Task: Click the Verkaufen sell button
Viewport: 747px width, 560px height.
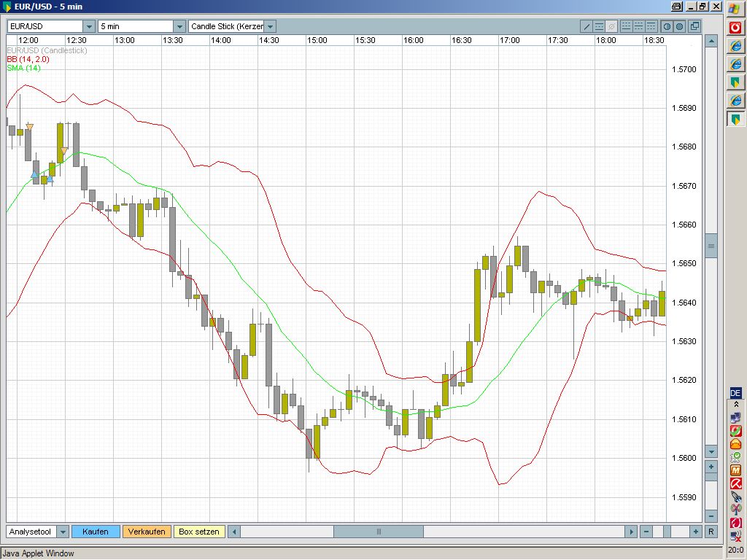Action: [x=147, y=532]
